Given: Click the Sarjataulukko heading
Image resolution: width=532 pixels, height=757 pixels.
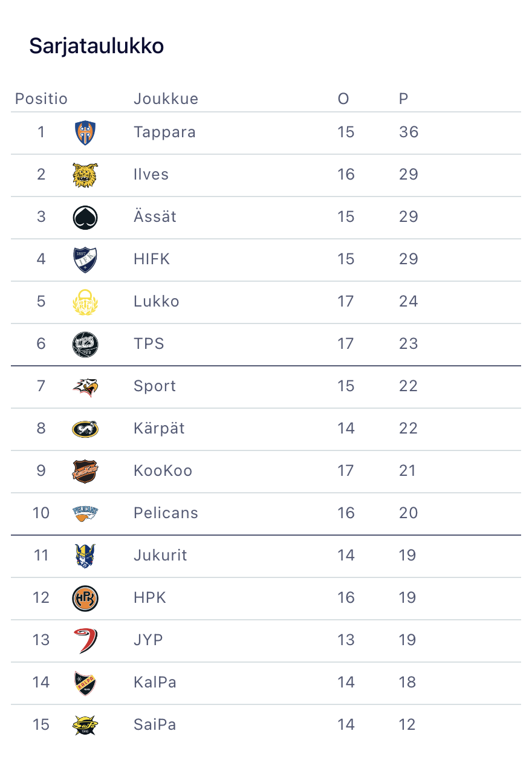Looking at the screenshot, I should coord(97,46).
